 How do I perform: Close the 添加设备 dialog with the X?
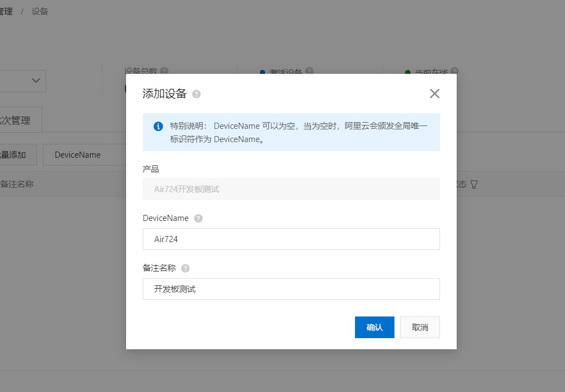434,93
